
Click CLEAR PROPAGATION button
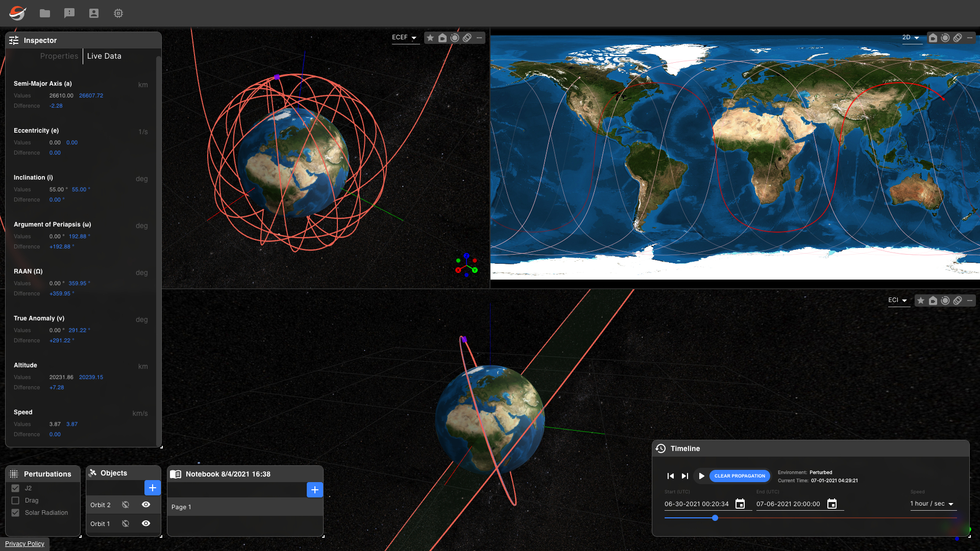[739, 475]
